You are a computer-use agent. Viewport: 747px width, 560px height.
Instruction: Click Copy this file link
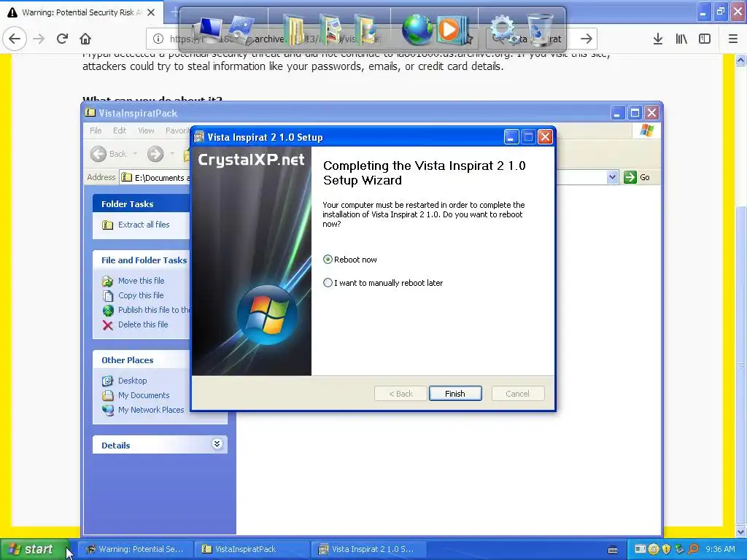tap(141, 295)
